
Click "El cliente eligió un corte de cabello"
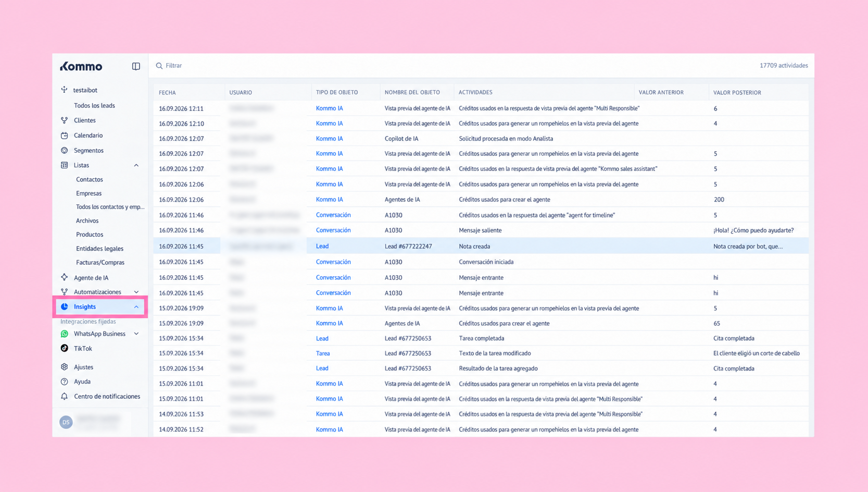(x=757, y=353)
